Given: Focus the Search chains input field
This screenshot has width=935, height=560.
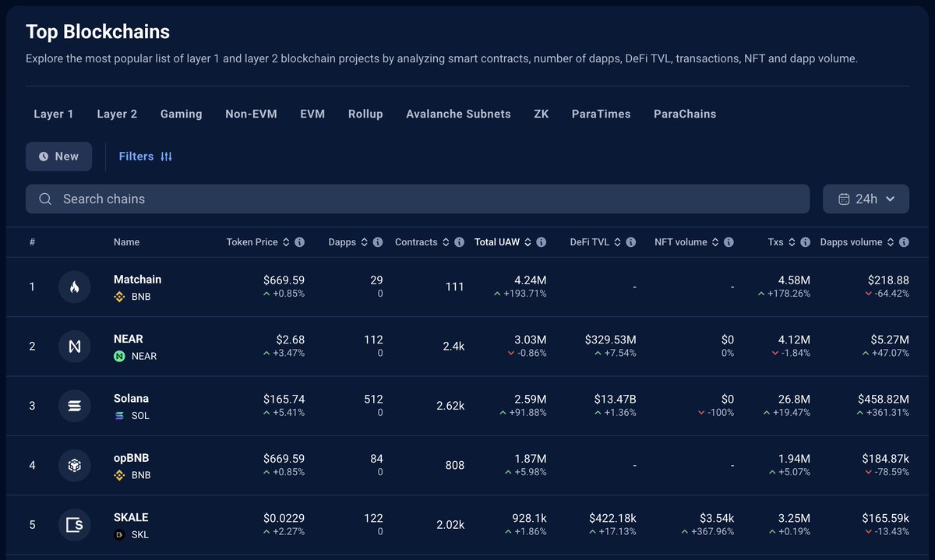Looking at the screenshot, I should (418, 199).
